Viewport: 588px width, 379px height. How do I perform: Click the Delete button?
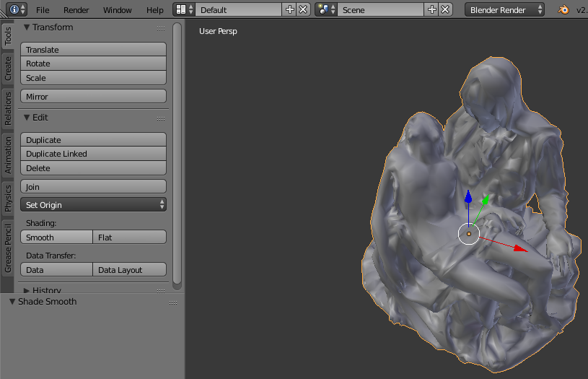click(x=93, y=167)
